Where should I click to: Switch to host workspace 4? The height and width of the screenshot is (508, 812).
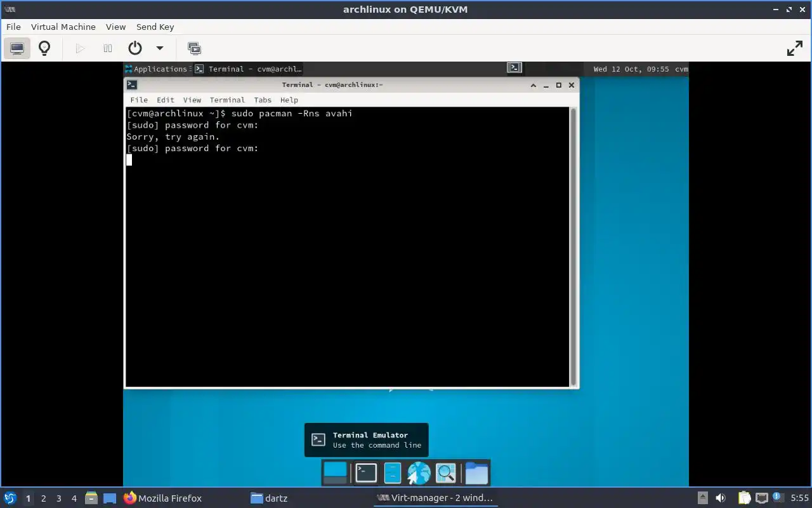(74, 498)
